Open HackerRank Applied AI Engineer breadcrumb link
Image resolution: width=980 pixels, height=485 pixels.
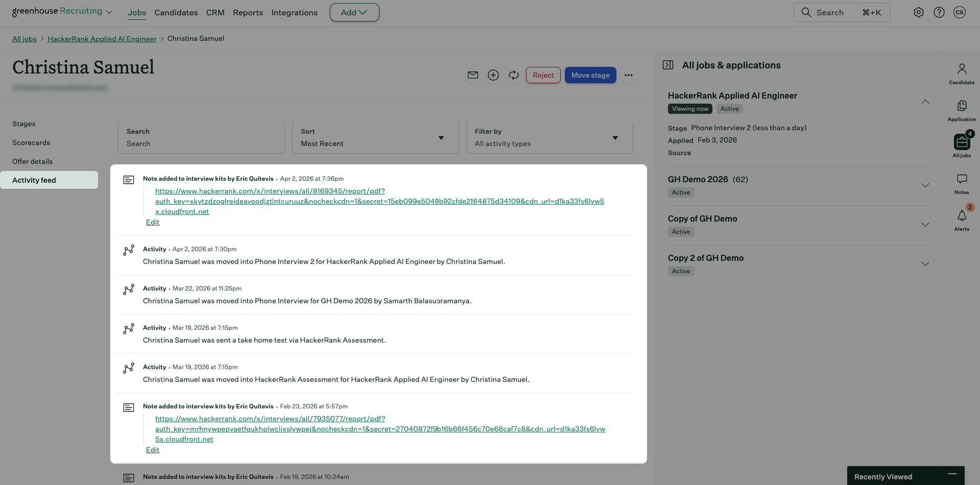[x=102, y=39]
